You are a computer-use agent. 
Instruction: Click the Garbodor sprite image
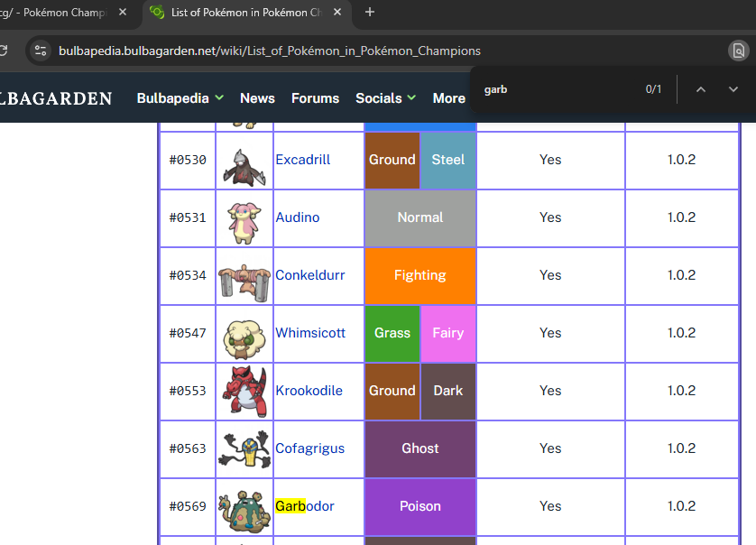point(244,512)
